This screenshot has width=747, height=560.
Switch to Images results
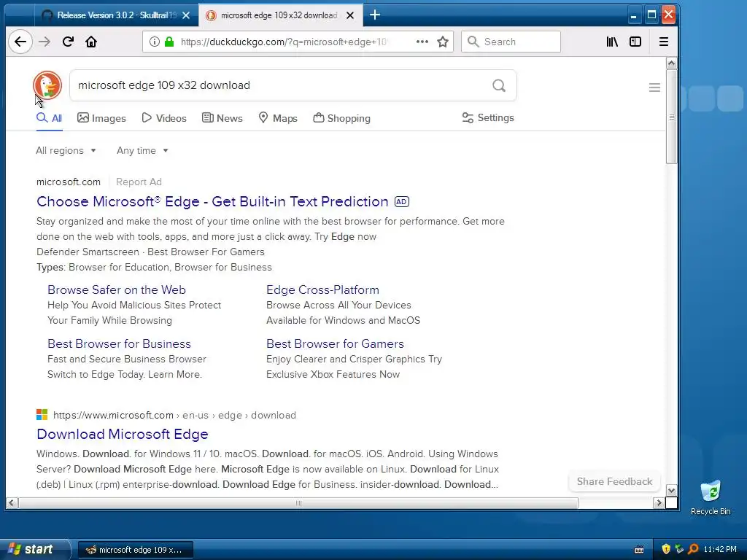[x=102, y=118]
